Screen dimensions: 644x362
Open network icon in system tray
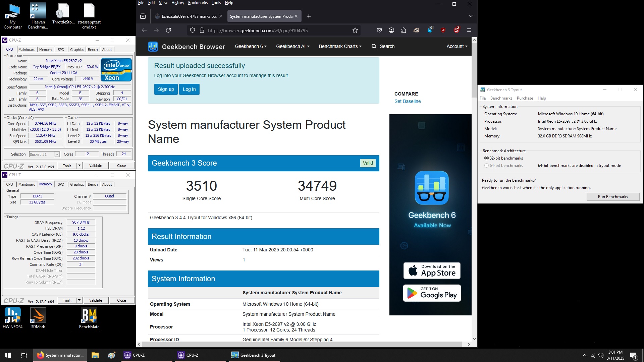593,355
